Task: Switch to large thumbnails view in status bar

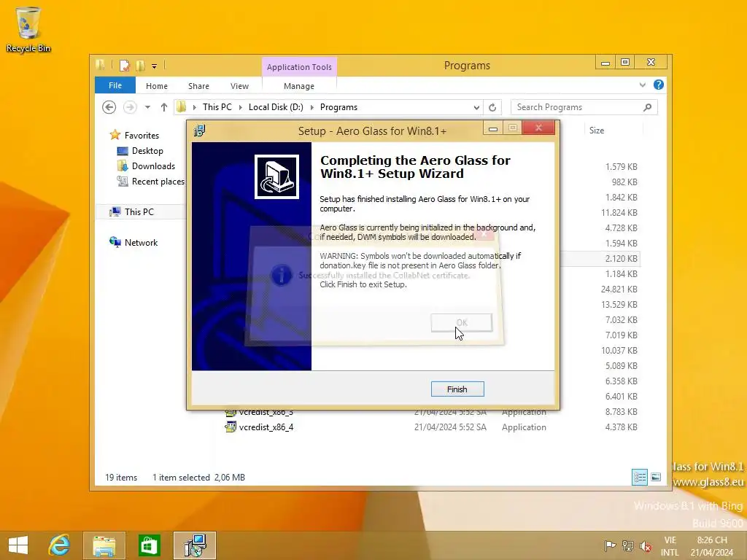Action: point(656,477)
